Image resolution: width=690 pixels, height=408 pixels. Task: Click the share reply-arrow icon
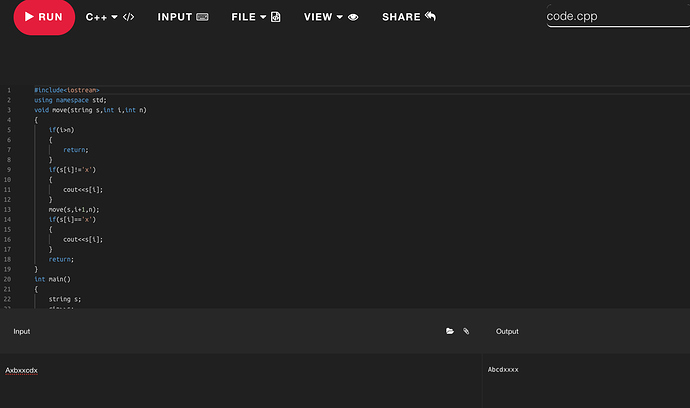pos(430,16)
